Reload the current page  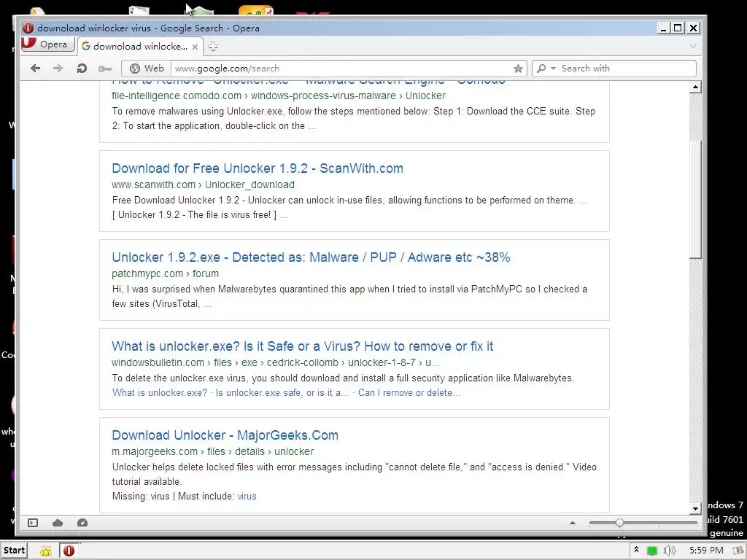[82, 68]
